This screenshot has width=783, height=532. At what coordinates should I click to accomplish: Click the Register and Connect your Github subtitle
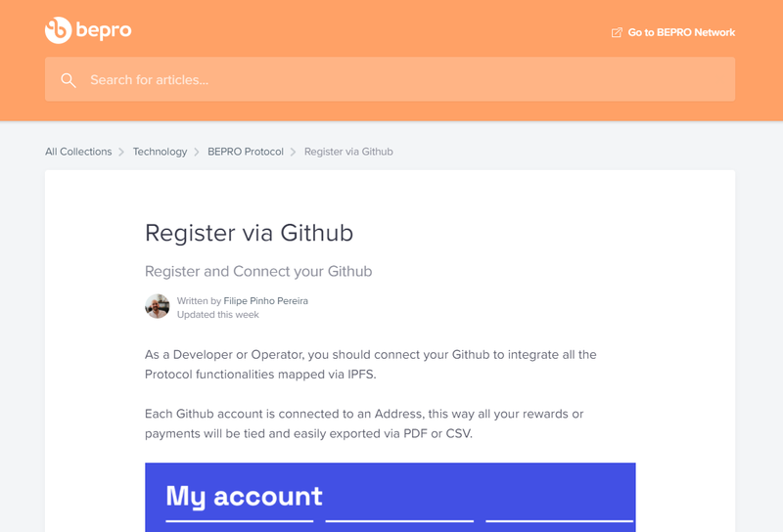(258, 271)
